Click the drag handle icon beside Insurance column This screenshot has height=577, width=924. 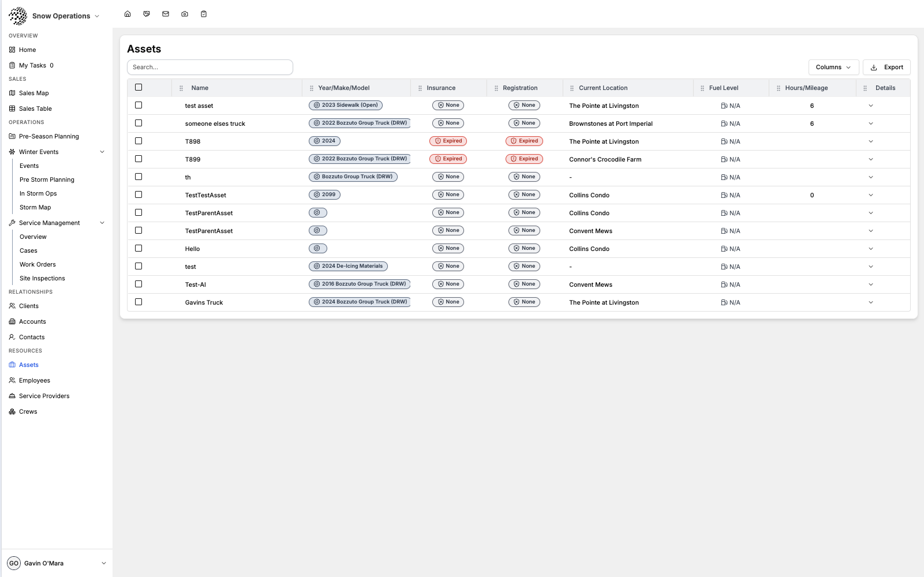click(x=420, y=88)
